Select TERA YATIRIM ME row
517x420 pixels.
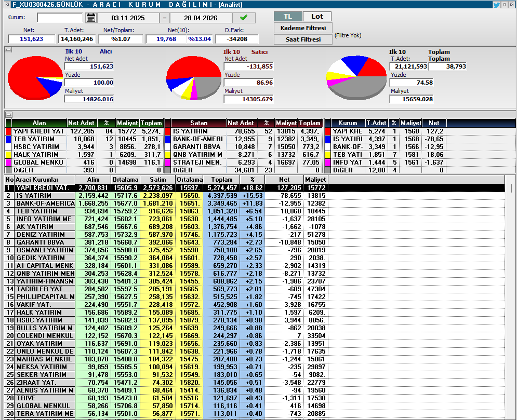point(255,414)
